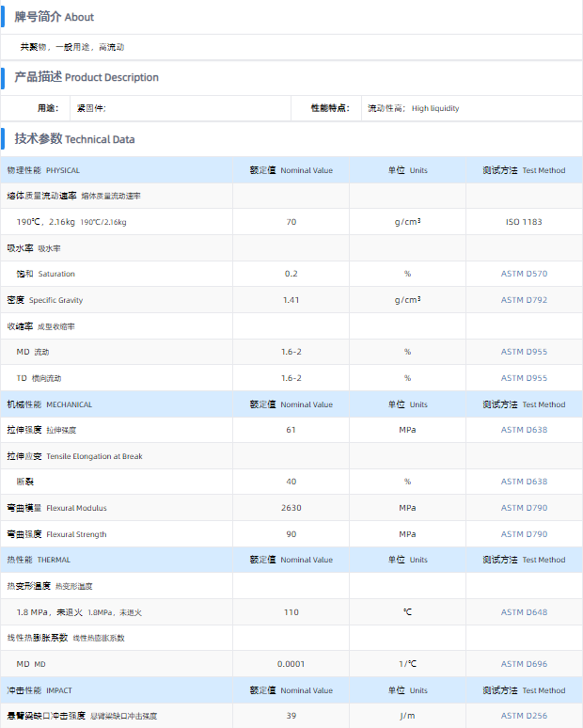The height and width of the screenshot is (728, 583).
Task: Select the 牌号简介 About section heading
Action: click(x=54, y=17)
